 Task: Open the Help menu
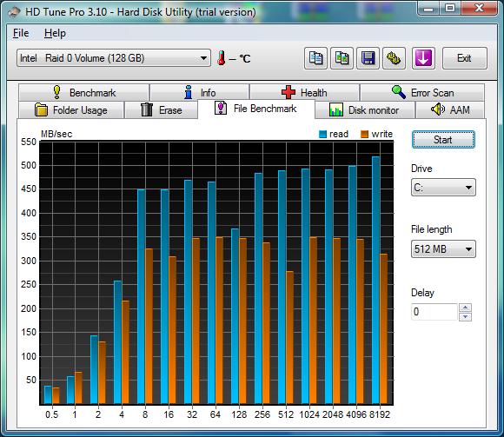pos(55,33)
